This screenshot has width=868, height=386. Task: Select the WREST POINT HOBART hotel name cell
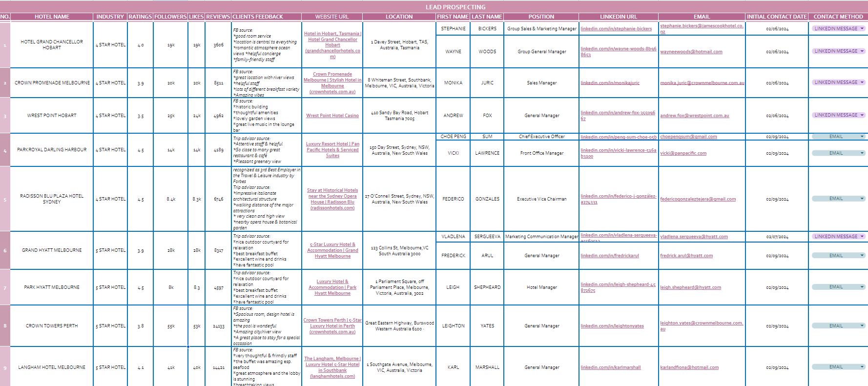(52, 116)
